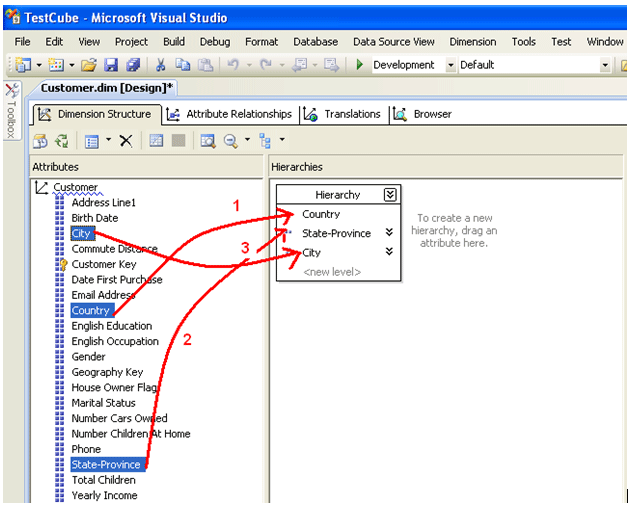This screenshot has height=510, width=628.
Task: Switch to Browser tab
Action: 423,115
